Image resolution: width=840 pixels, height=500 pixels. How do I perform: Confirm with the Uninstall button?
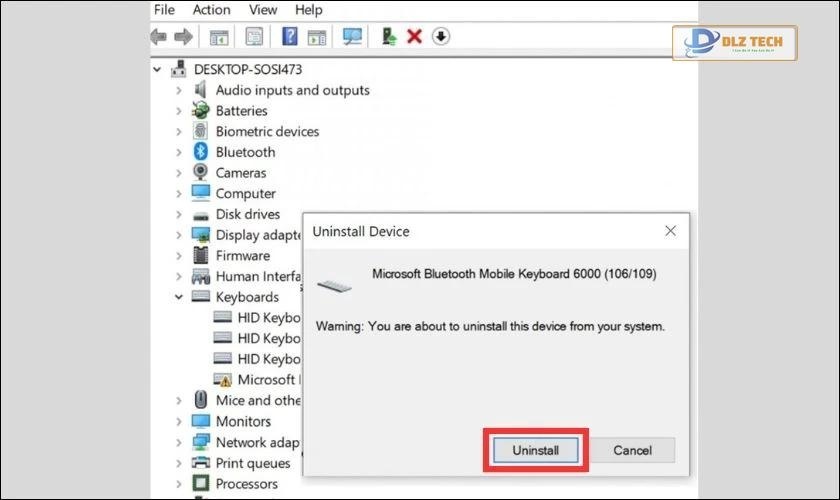tap(536, 450)
